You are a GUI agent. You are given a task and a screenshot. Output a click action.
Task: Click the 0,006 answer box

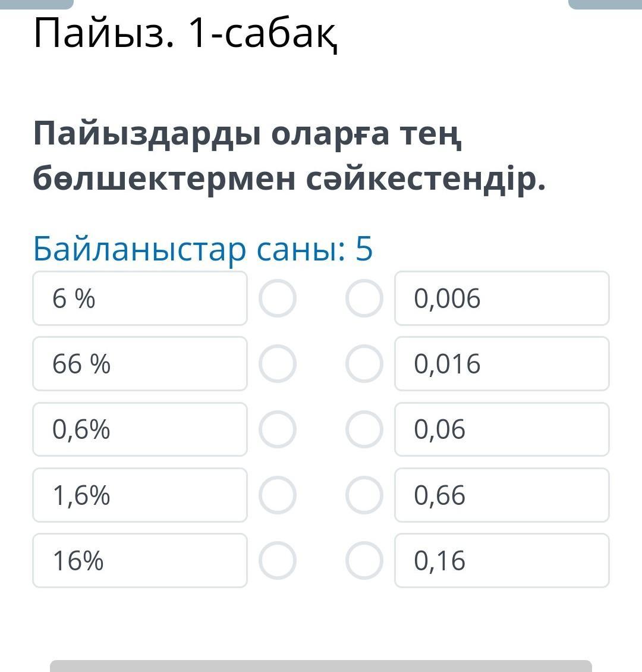502,298
